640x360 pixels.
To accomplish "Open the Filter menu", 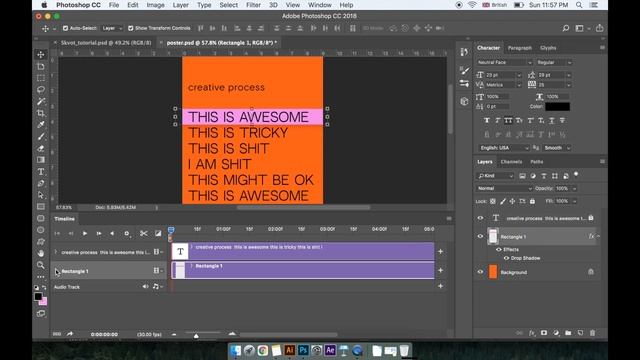I will (253, 5).
